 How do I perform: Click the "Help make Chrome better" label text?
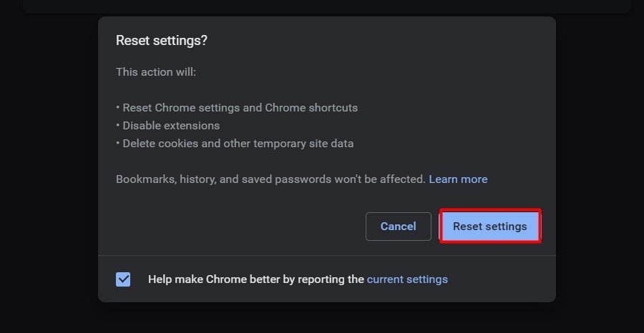[x=256, y=279]
